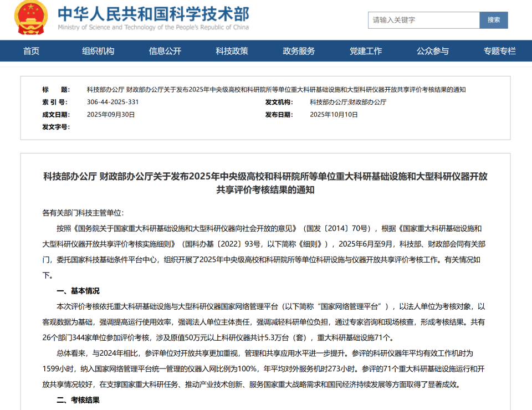Click the 二、考核结果 section heading

point(78,400)
